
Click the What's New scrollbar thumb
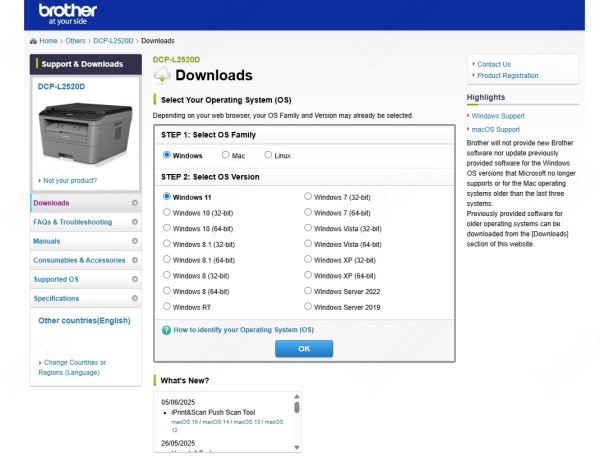[297, 407]
